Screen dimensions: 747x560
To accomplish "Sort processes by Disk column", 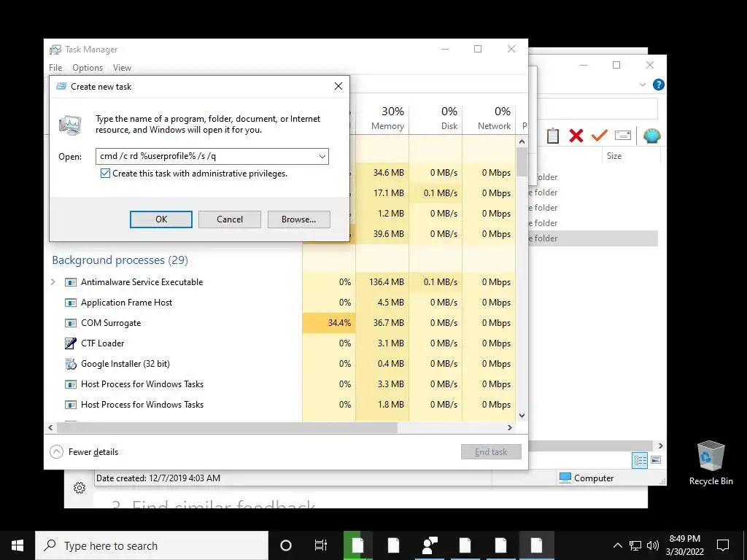I will click(x=436, y=118).
